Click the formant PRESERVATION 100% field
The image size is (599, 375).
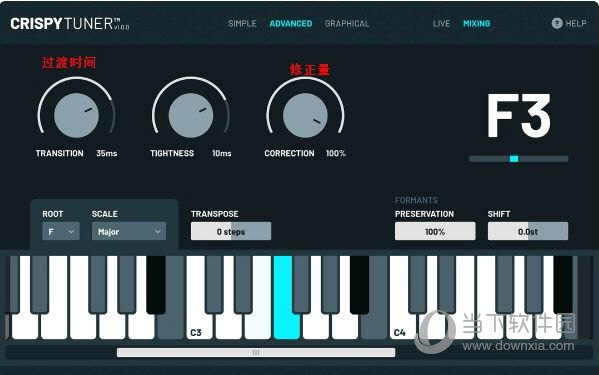pyautogui.click(x=435, y=231)
